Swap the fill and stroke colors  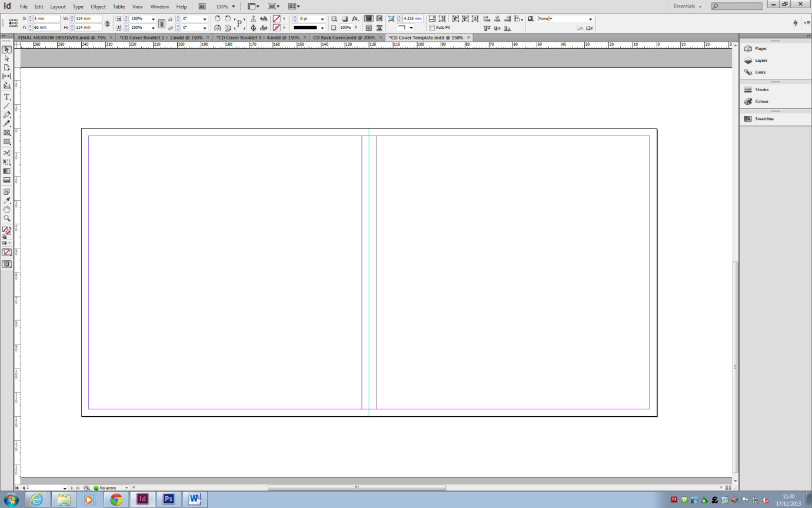coord(11,228)
